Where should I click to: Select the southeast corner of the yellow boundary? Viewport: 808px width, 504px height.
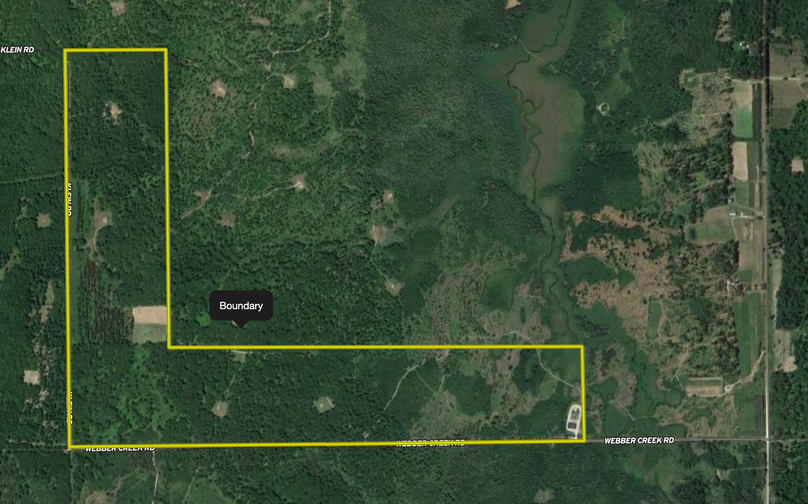(584, 441)
